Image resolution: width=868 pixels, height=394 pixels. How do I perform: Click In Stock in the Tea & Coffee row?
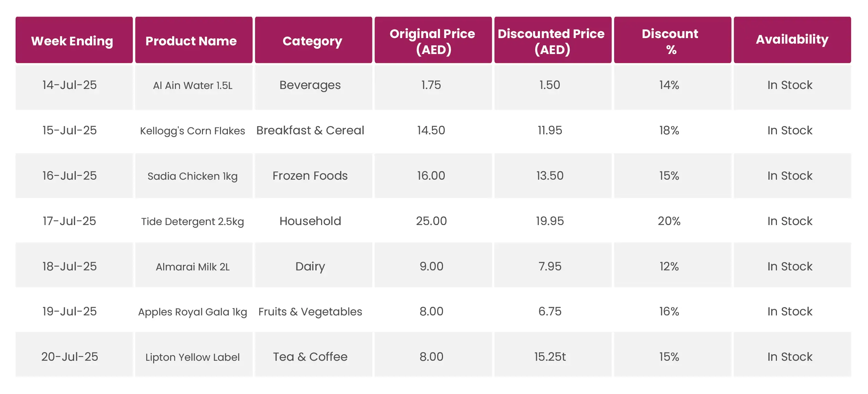(790, 357)
